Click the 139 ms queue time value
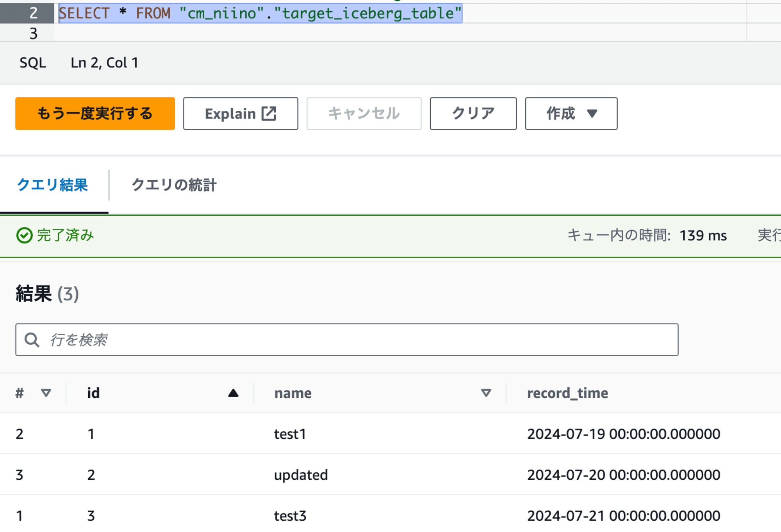This screenshot has width=781, height=532. click(703, 236)
